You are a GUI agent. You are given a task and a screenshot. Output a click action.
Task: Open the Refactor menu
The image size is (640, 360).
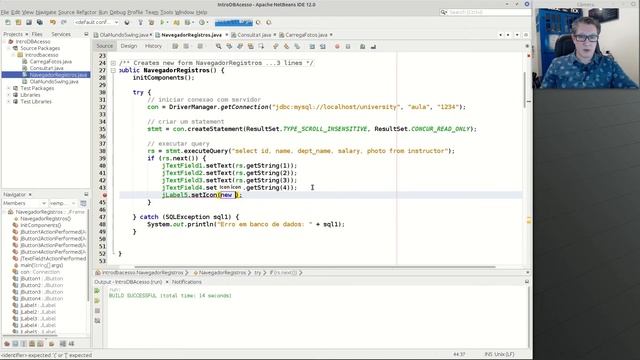tap(87, 13)
